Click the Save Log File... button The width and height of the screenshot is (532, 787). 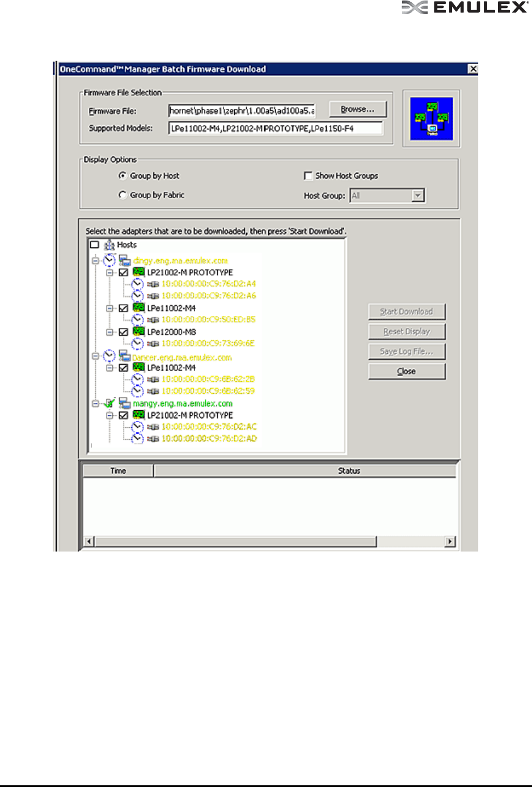(x=407, y=351)
